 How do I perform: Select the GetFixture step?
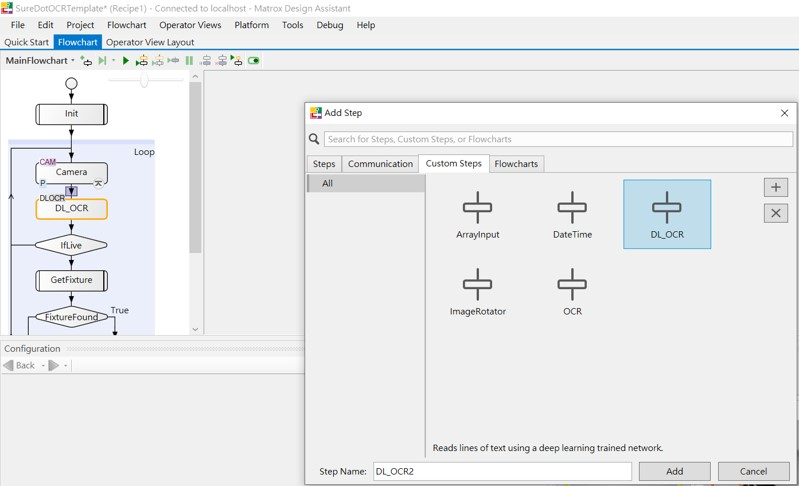click(71, 280)
